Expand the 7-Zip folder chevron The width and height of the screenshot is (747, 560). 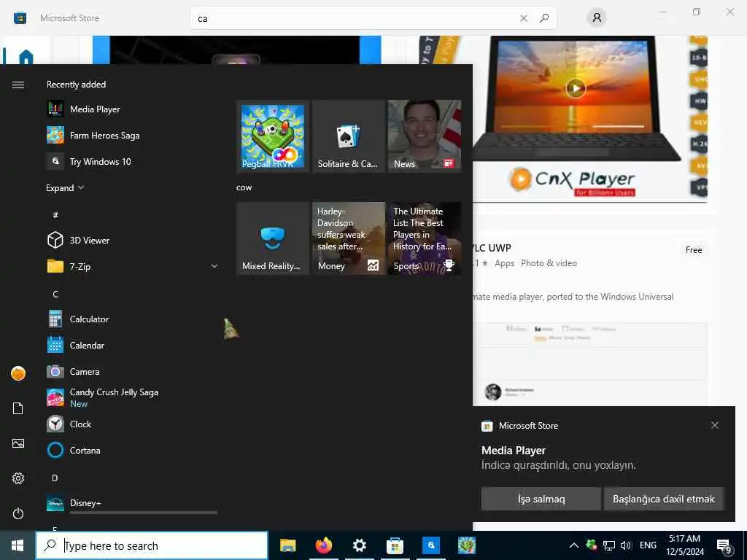click(x=214, y=266)
